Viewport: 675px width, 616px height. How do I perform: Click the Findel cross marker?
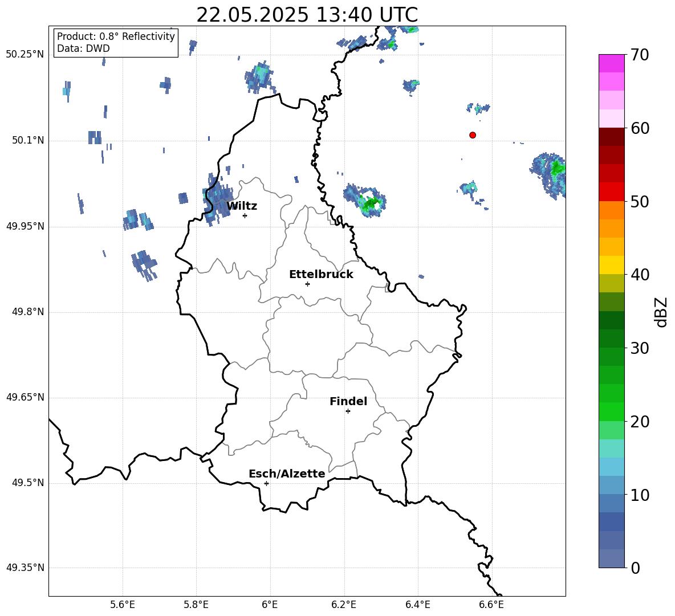point(348,411)
